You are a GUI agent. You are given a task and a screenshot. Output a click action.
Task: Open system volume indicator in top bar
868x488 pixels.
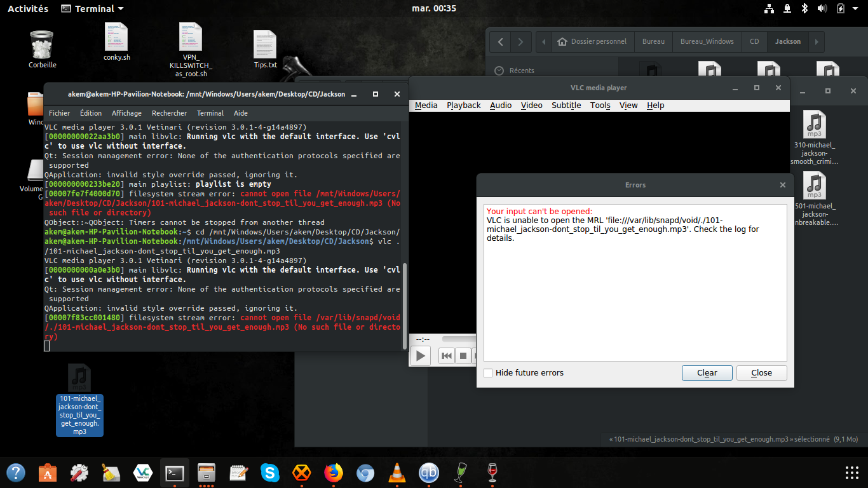[x=822, y=9]
